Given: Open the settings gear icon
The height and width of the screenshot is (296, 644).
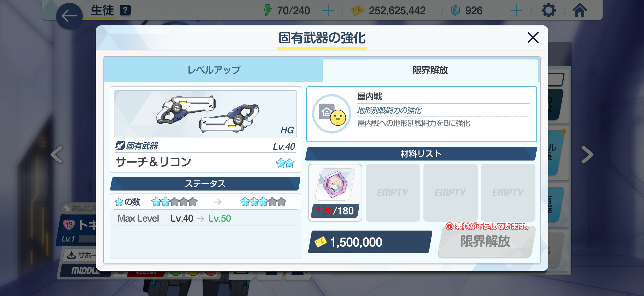Looking at the screenshot, I should point(548,11).
